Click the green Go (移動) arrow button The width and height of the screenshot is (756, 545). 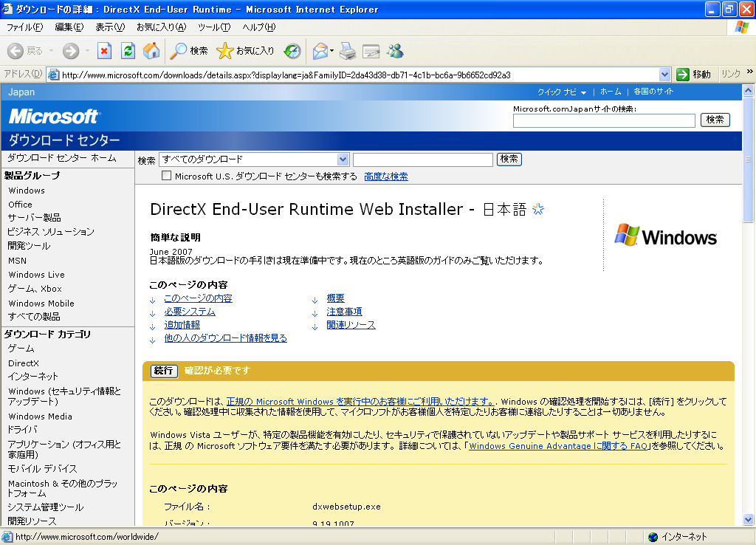693,75
